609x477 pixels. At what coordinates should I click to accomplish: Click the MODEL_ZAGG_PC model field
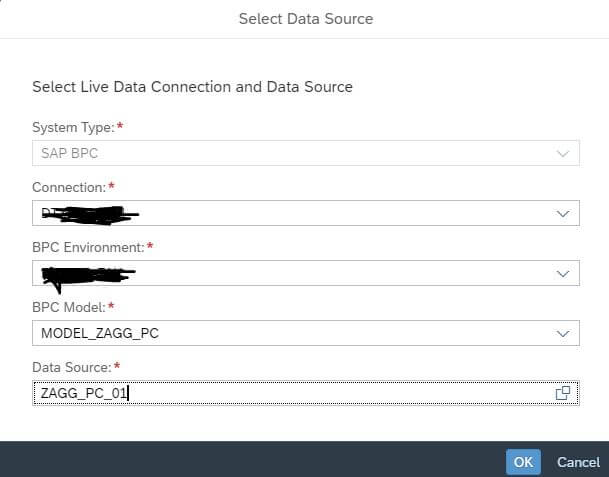click(x=306, y=333)
